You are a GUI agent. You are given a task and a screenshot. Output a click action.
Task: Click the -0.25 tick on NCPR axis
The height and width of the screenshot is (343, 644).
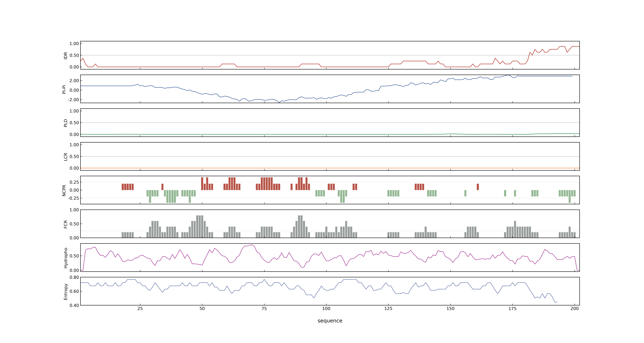click(x=73, y=198)
